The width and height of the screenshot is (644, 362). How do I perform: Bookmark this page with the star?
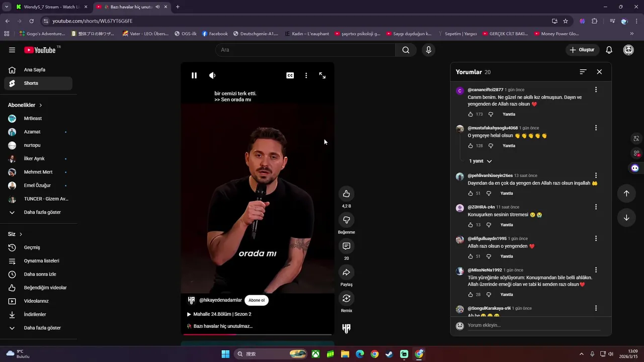566,21
